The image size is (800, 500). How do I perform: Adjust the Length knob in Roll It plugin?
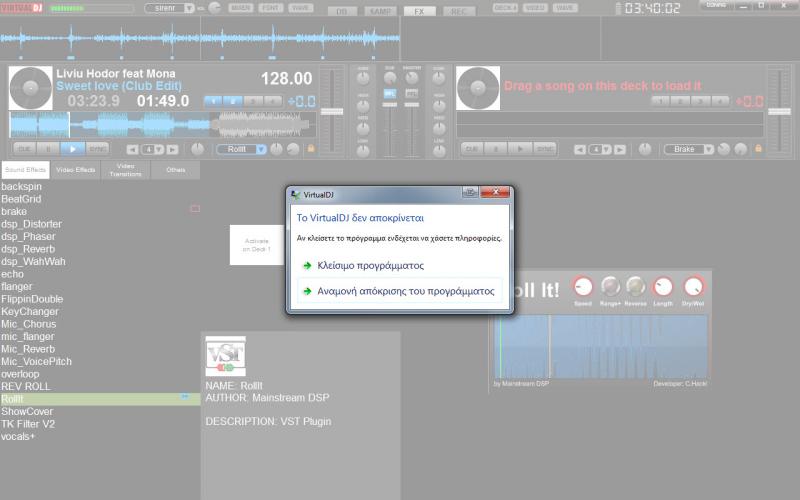point(663,287)
